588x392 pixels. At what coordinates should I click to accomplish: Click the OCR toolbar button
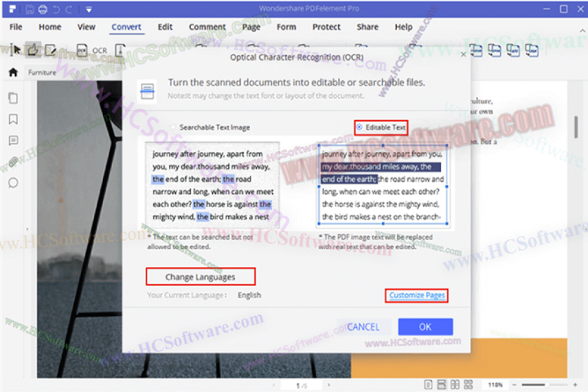coord(92,51)
